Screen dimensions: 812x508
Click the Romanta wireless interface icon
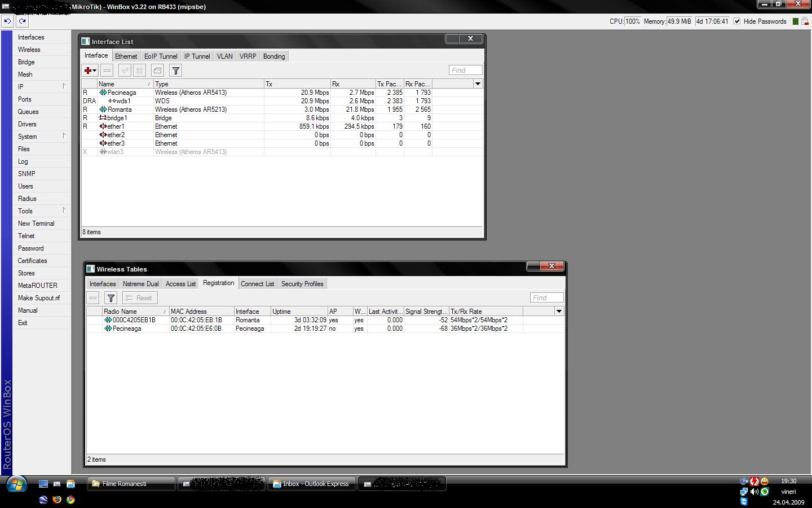[x=103, y=110]
